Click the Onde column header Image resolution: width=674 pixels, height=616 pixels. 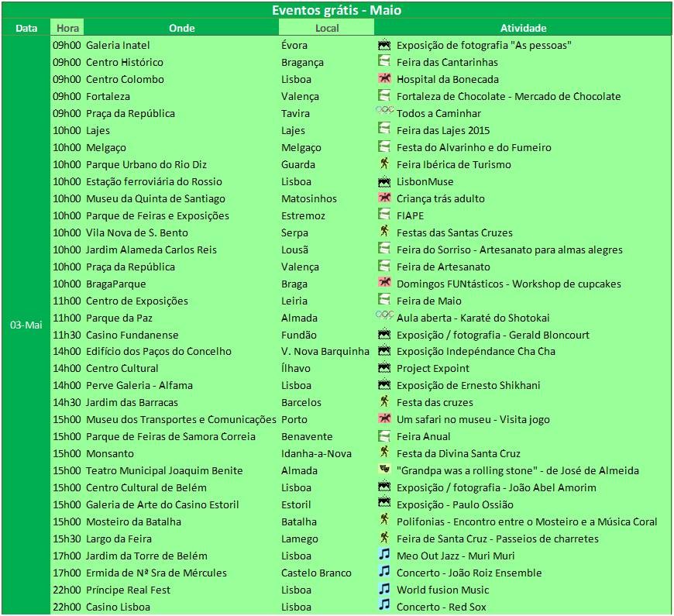pos(181,28)
